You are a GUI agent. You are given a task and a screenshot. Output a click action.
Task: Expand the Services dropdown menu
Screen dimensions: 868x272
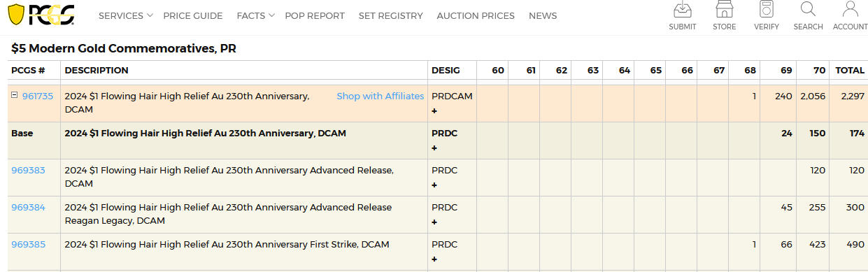point(125,15)
